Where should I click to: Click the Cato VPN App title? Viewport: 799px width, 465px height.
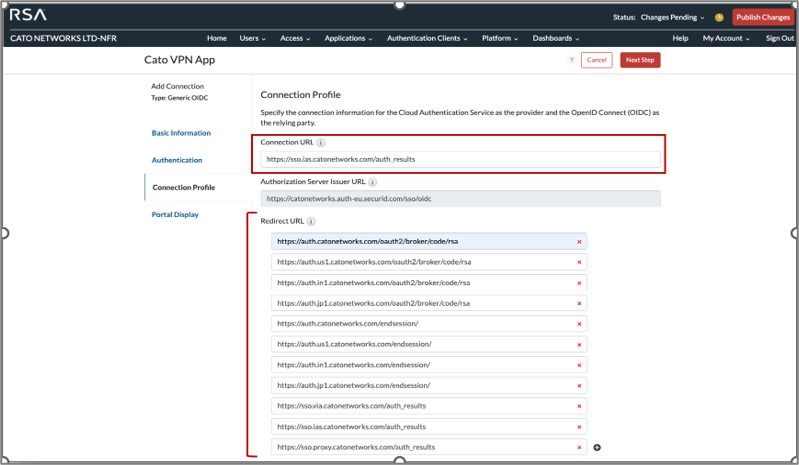point(179,60)
